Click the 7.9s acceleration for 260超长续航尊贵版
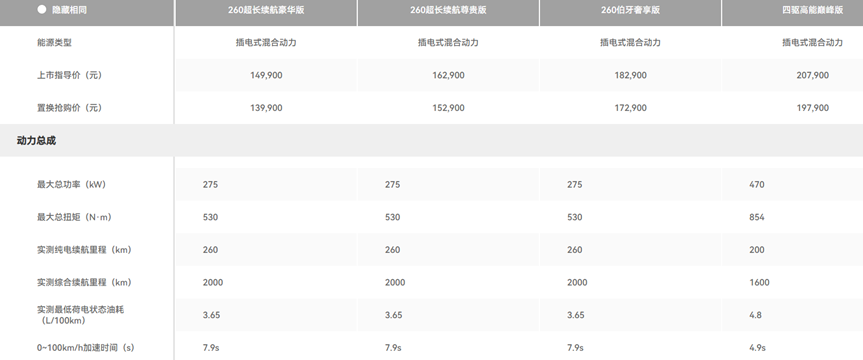The image size is (863, 360). 393,347
